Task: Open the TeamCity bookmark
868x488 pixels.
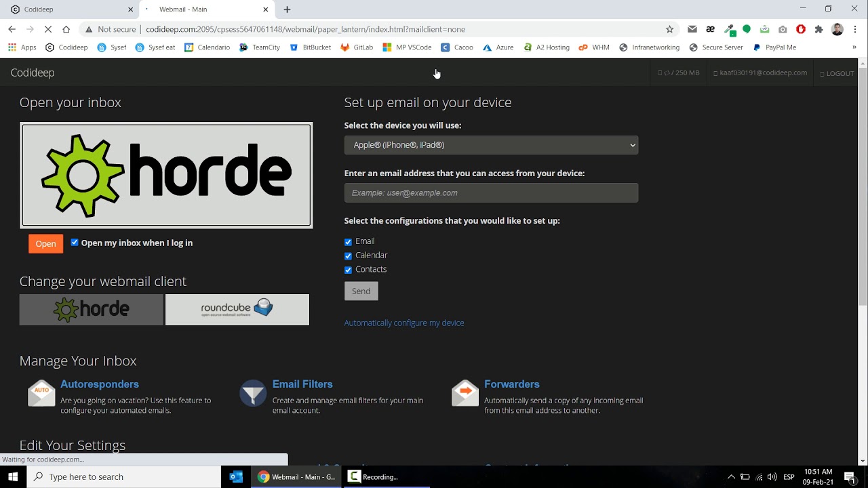Action: (260, 47)
